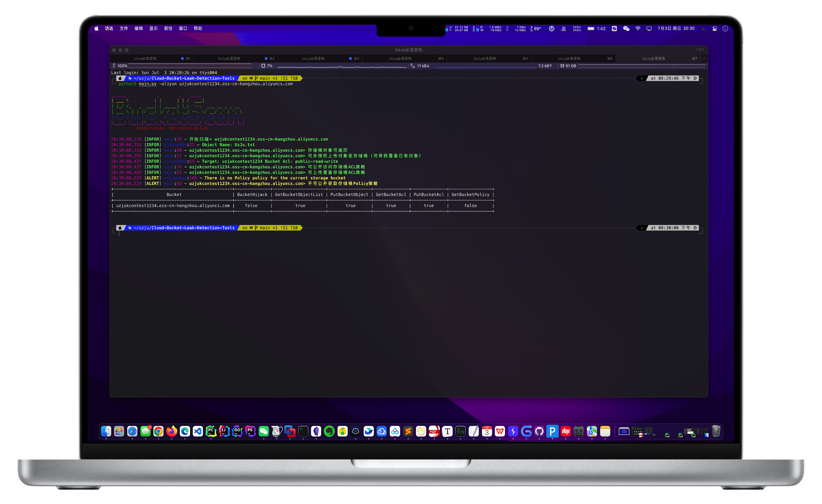Click the Wi-Fi status icon

click(x=638, y=29)
